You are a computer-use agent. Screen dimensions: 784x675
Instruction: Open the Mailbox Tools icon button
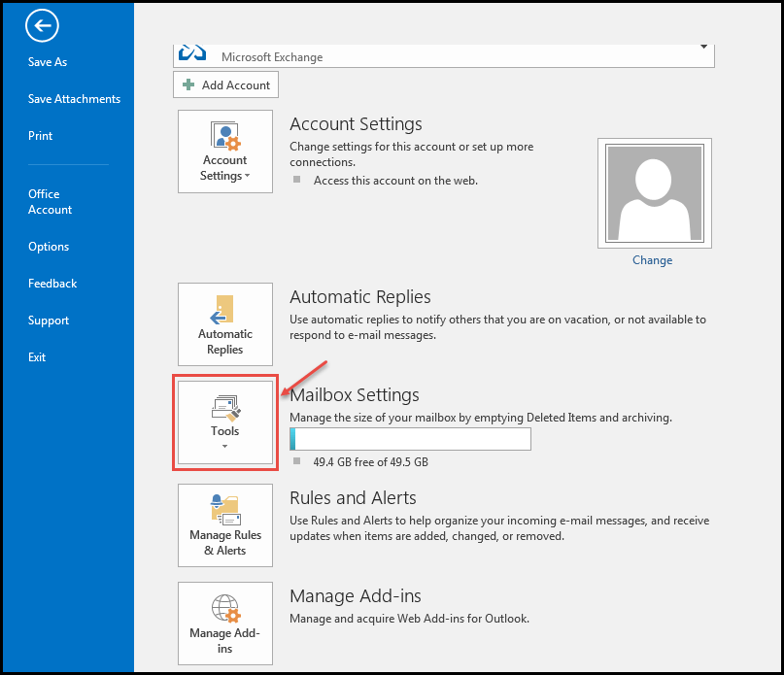(225, 407)
